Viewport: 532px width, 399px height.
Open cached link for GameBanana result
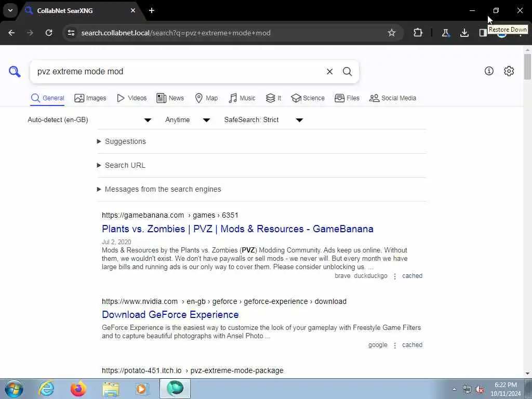pos(412,276)
